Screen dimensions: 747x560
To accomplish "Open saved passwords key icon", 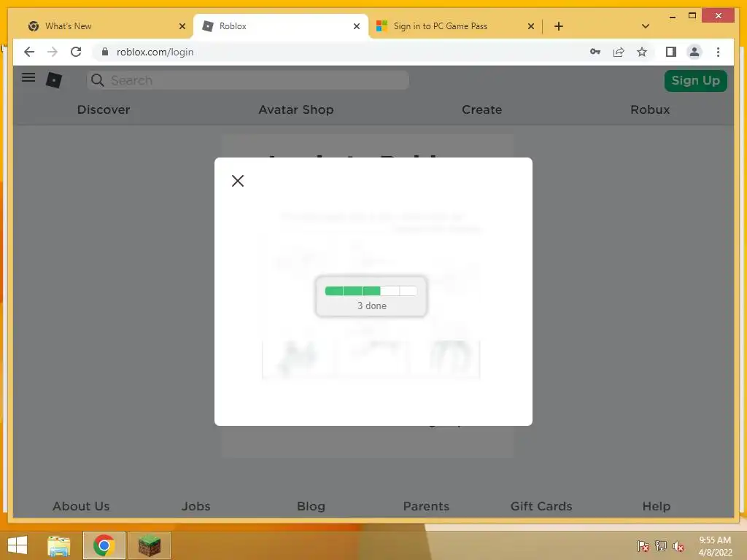I will point(595,52).
